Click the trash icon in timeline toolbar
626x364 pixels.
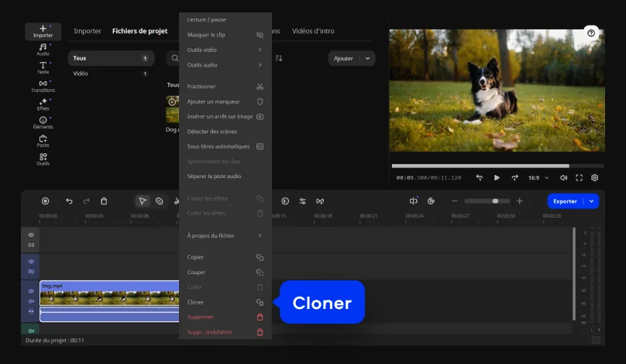click(104, 201)
